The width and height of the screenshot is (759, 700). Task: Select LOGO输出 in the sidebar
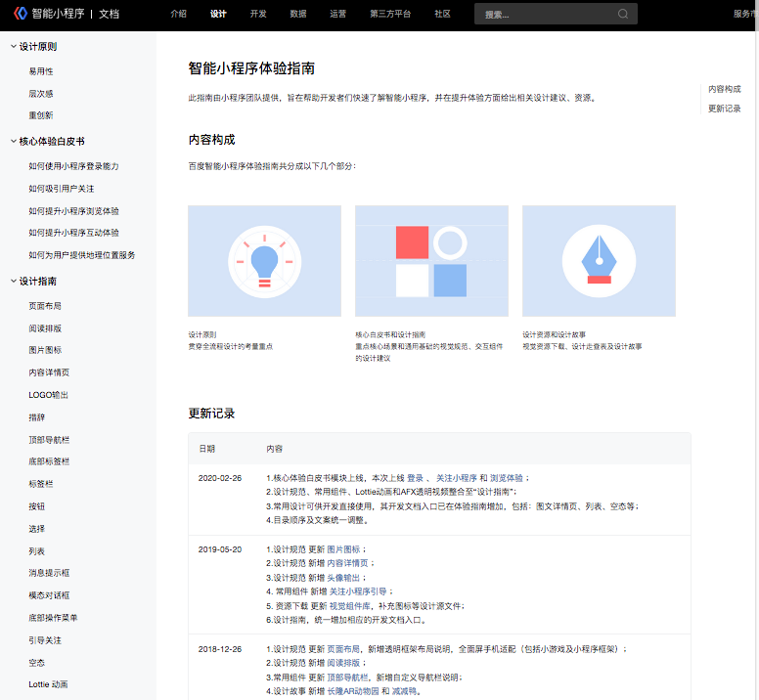click(x=48, y=395)
